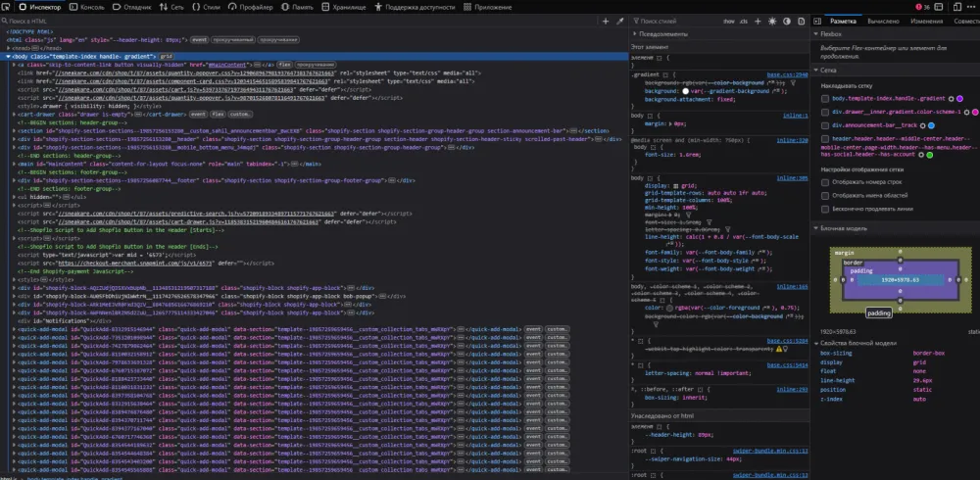This screenshot has width=980, height=480.
Task: Switch to the Консоль tab
Action: click(x=92, y=7)
